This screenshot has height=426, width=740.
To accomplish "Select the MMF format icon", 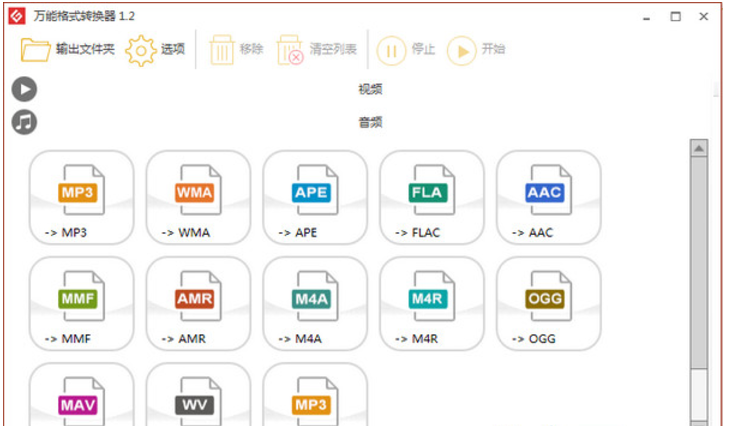I will tap(81, 303).
